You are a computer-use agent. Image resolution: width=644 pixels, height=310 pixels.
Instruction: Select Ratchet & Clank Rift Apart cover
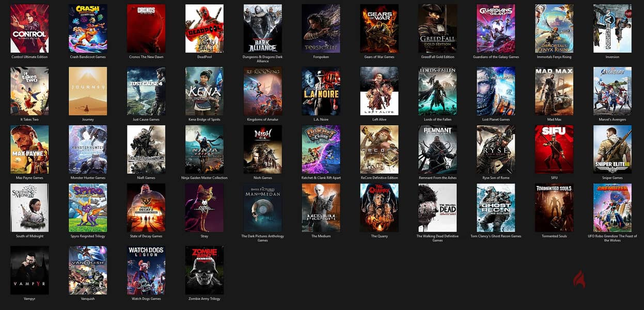pos(321,149)
